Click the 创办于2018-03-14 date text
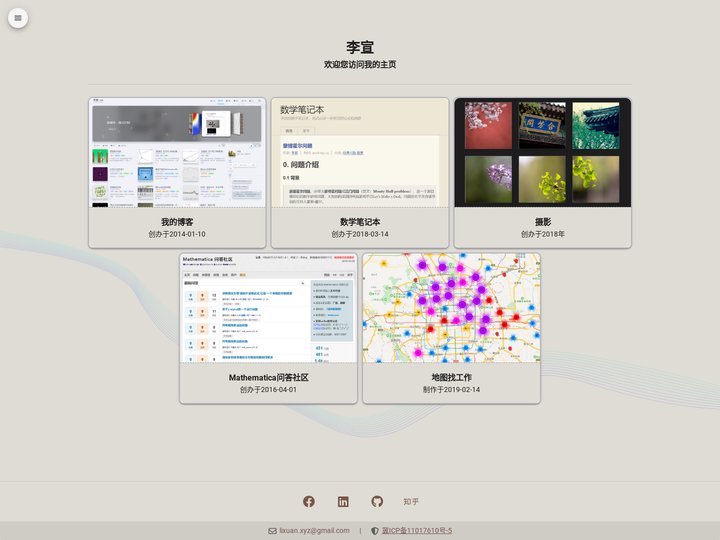 pyautogui.click(x=360, y=234)
